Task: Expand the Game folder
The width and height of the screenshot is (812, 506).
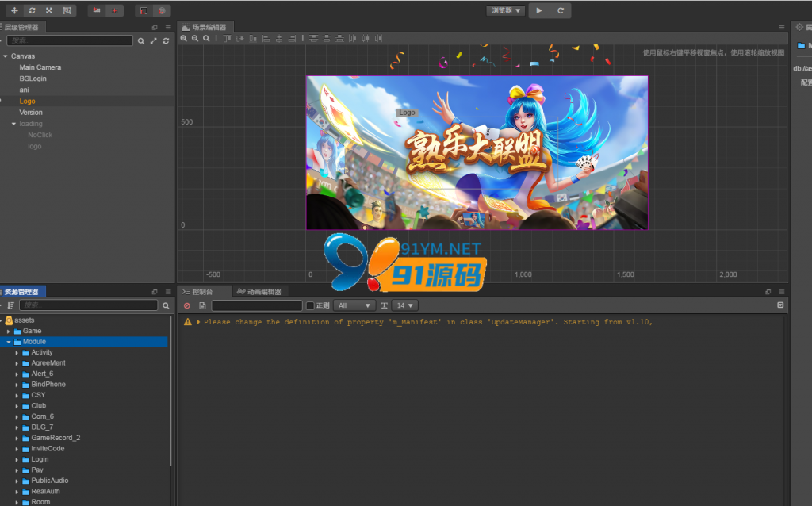Action: 8,331
